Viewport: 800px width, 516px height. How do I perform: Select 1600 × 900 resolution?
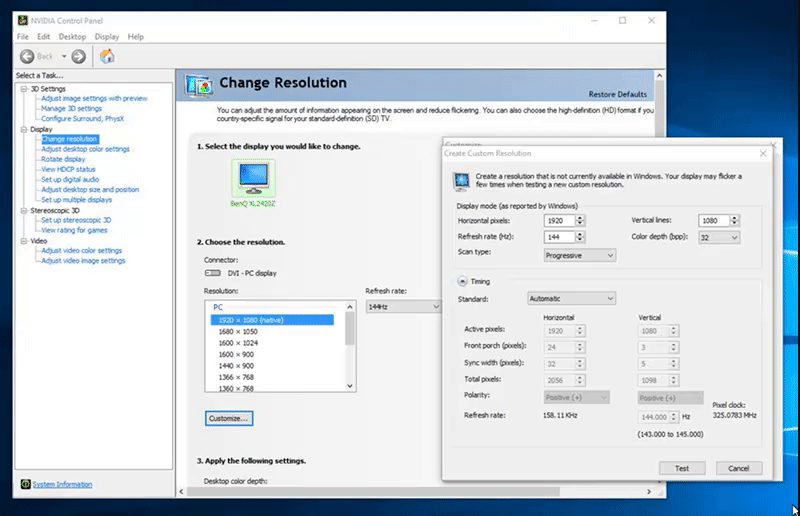click(x=236, y=354)
